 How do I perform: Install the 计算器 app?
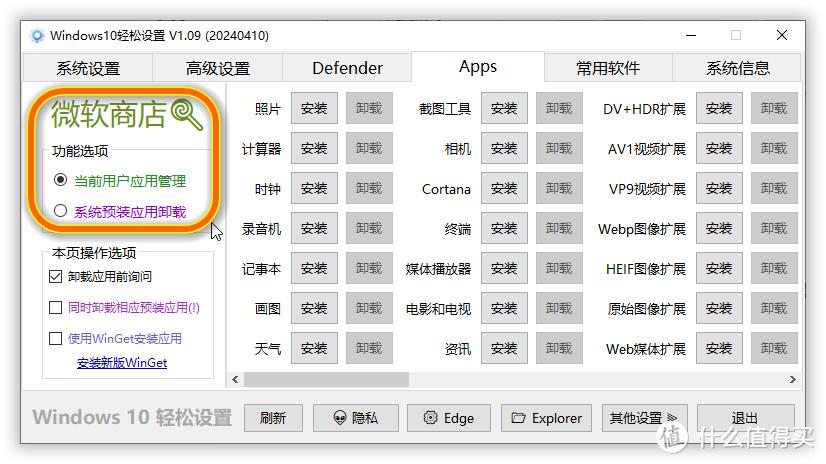coord(314,149)
